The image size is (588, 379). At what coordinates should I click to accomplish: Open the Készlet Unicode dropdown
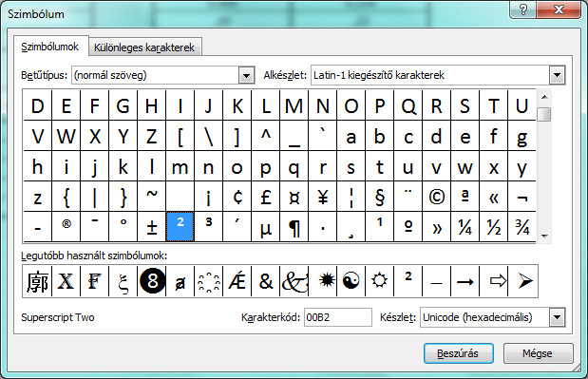557,317
